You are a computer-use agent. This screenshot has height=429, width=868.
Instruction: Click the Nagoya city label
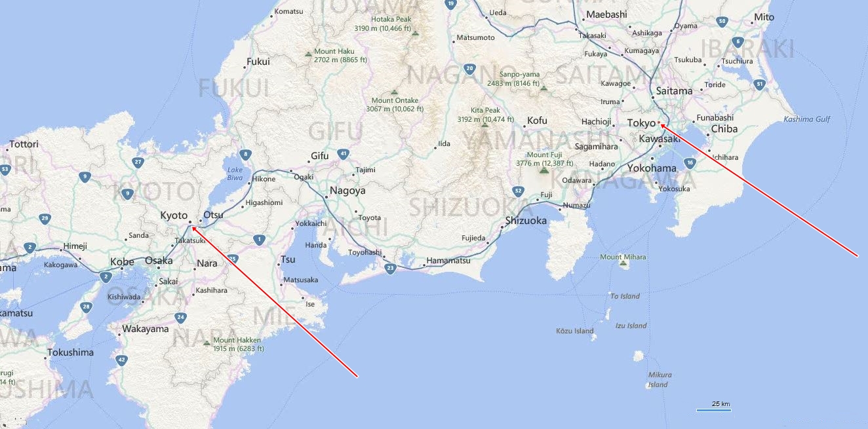(x=347, y=191)
